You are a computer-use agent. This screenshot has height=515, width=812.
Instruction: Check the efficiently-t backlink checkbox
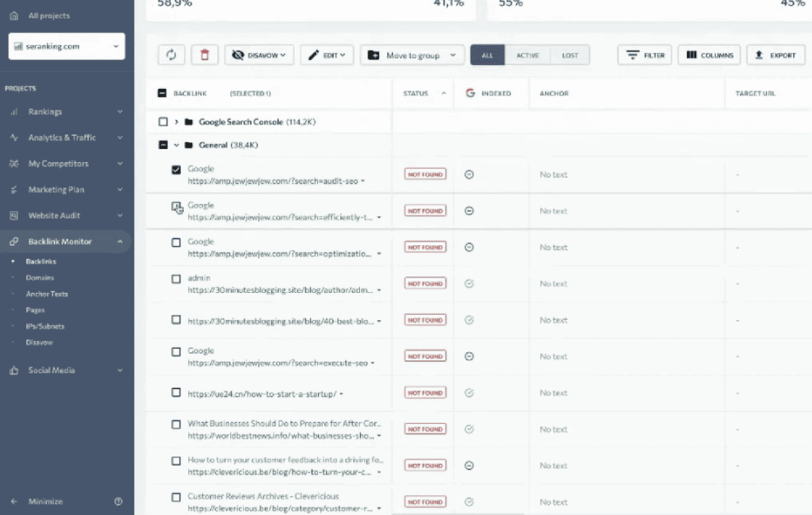point(176,206)
